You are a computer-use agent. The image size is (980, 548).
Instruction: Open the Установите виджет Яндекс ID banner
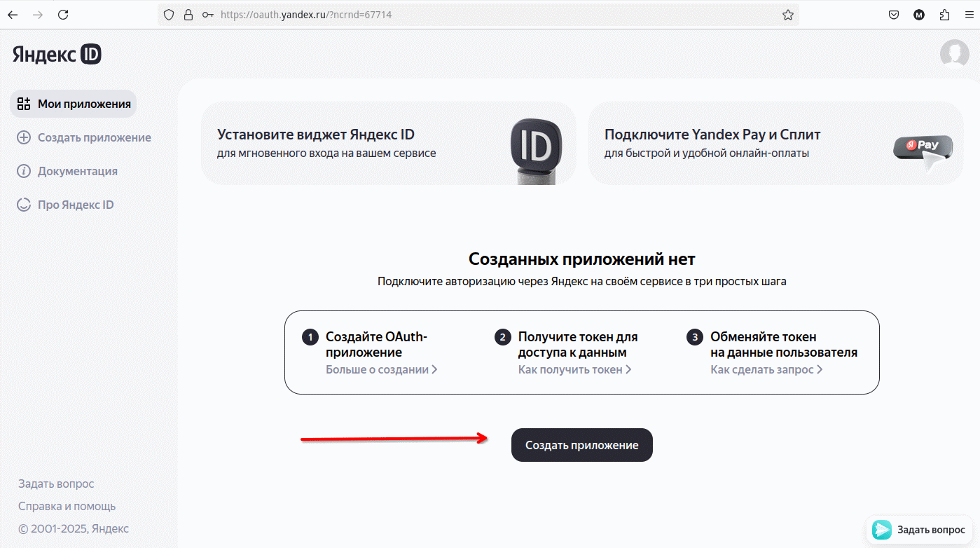[388, 144]
